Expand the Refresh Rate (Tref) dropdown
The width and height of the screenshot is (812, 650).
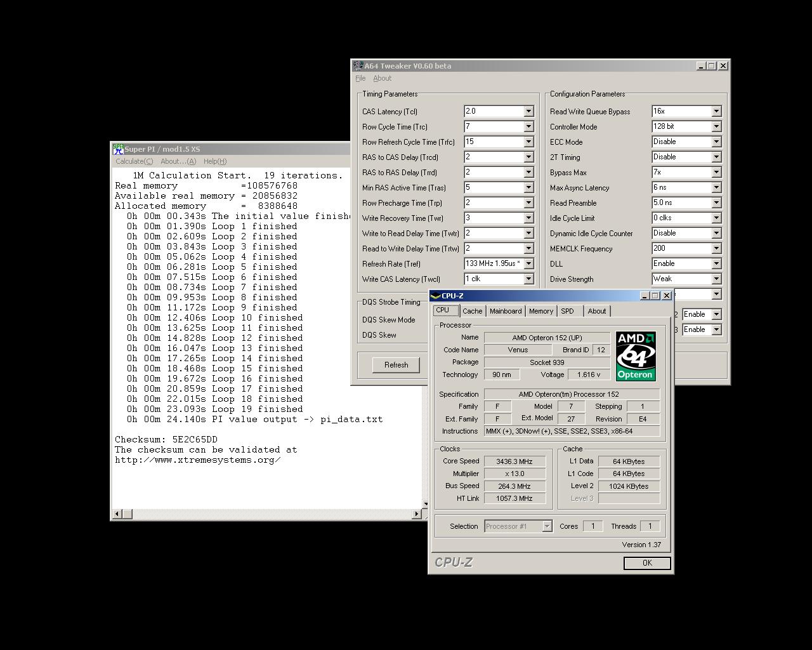tap(528, 263)
